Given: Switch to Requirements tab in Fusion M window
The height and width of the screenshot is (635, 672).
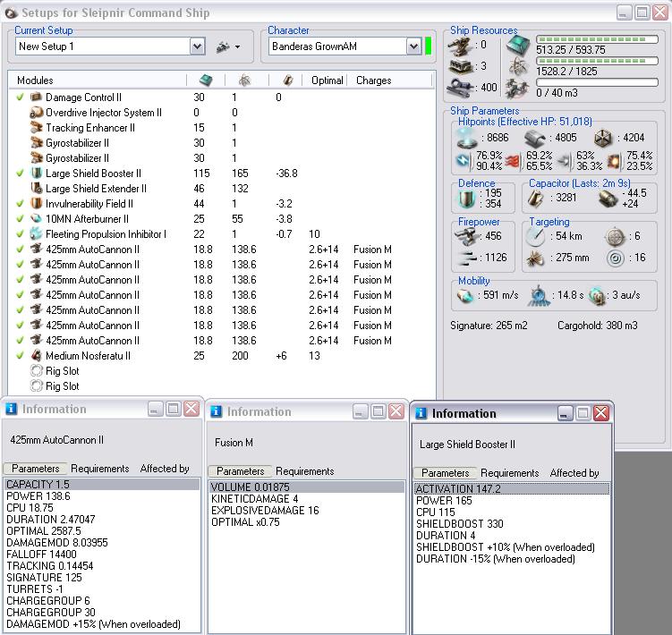Looking at the screenshot, I should tap(304, 471).
